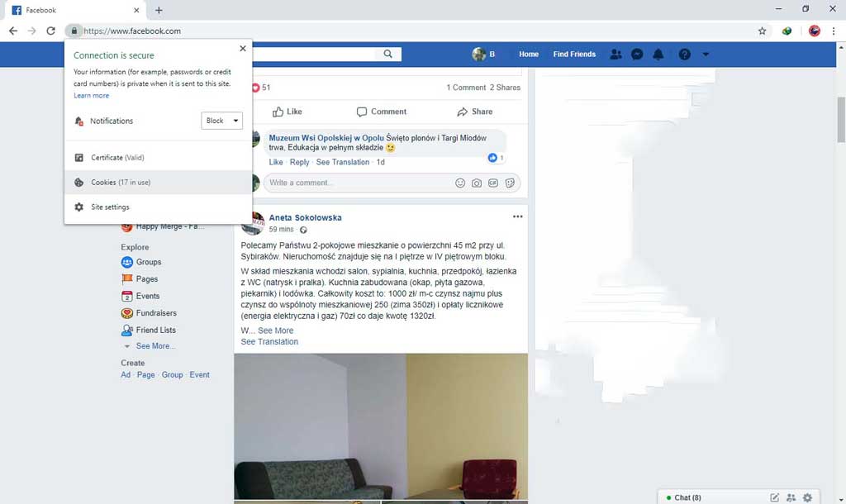Viewport: 846px width, 504px height.
Task: Open Cookies (17 in use) entry
Action: point(158,183)
